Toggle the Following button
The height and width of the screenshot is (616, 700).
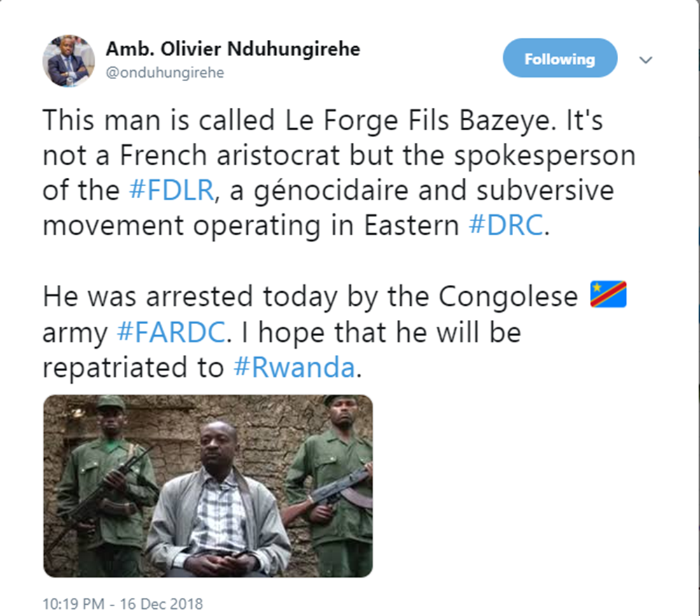coord(559,59)
